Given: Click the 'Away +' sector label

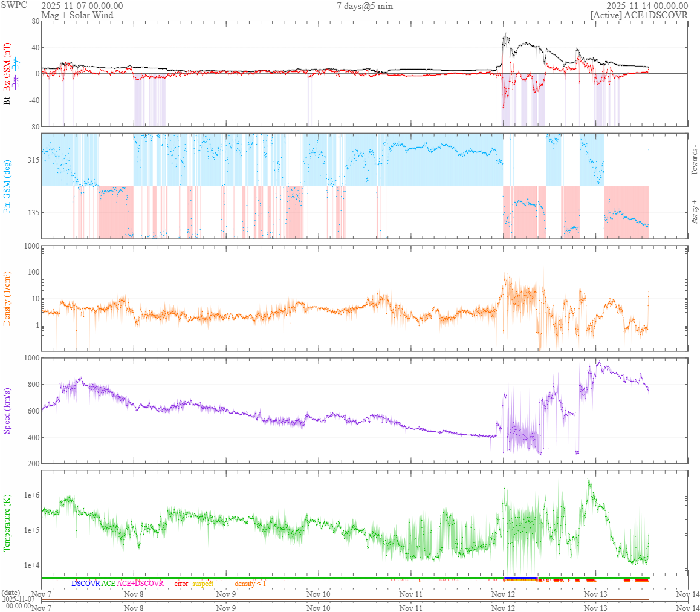Looking at the screenshot, I should [694, 212].
